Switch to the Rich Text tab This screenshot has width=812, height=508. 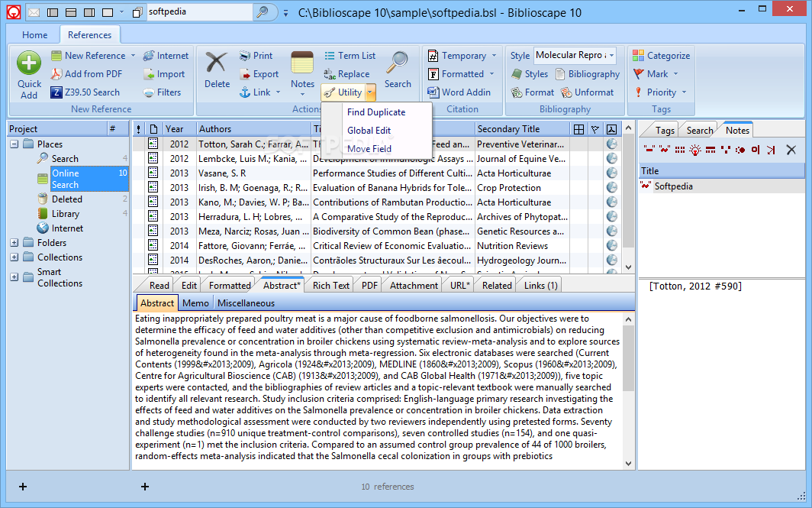point(331,285)
